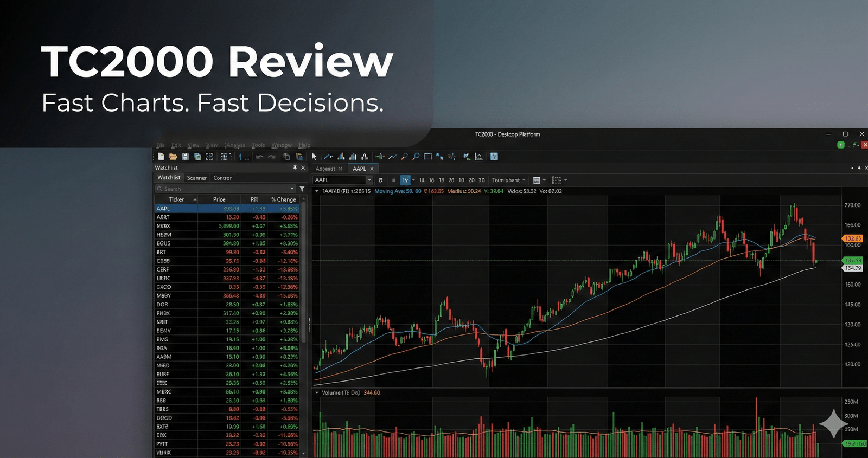Open the dropdown arrow next to 1v
868x458 pixels.
point(413,180)
